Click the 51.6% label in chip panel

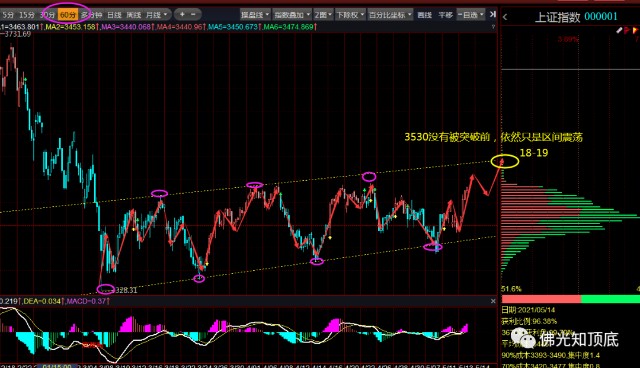511,289
